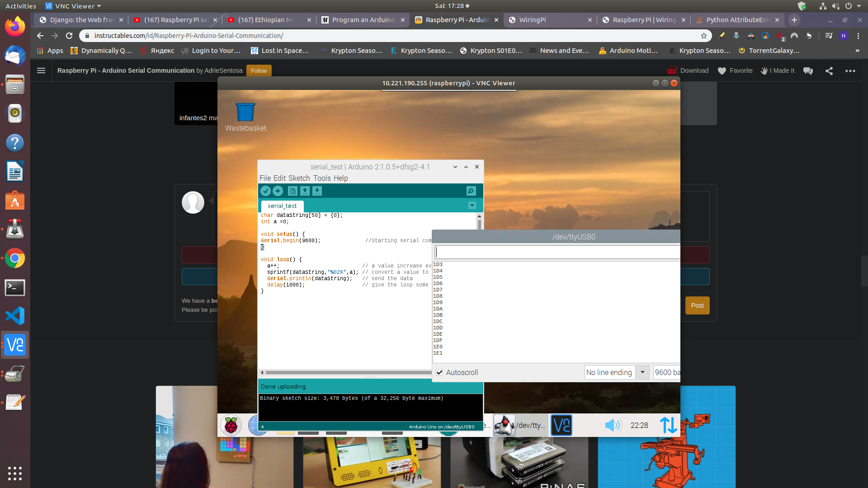Click the Upload sketch arrow icon
The height and width of the screenshot is (488, 868).
278,191
